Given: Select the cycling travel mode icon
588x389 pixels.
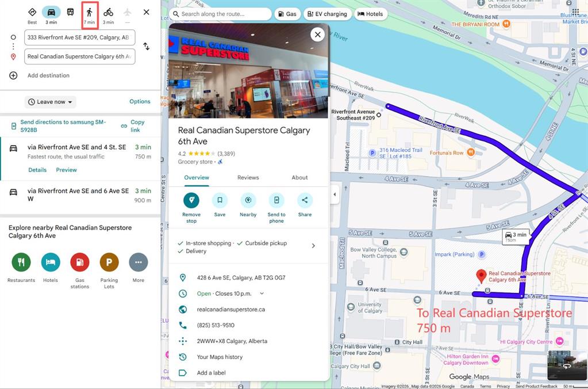Looking at the screenshot, I should click(108, 13).
